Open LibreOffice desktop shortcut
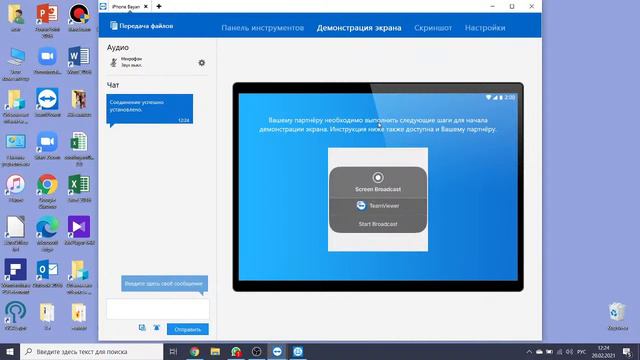The height and width of the screenshot is (360, 640). point(16,233)
